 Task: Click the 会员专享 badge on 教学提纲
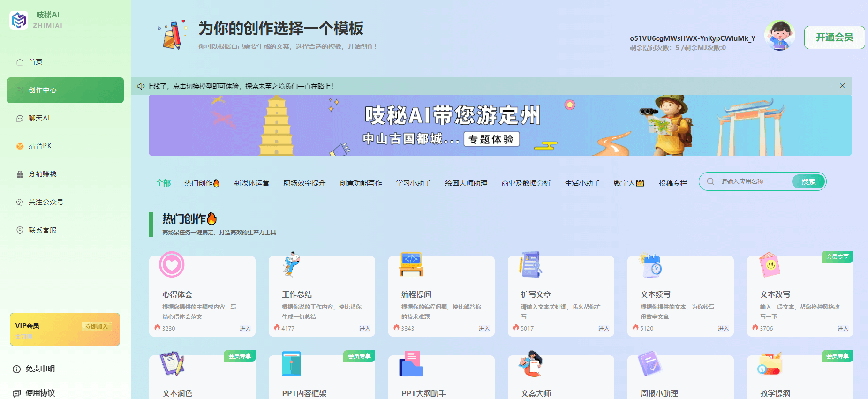[838, 356]
